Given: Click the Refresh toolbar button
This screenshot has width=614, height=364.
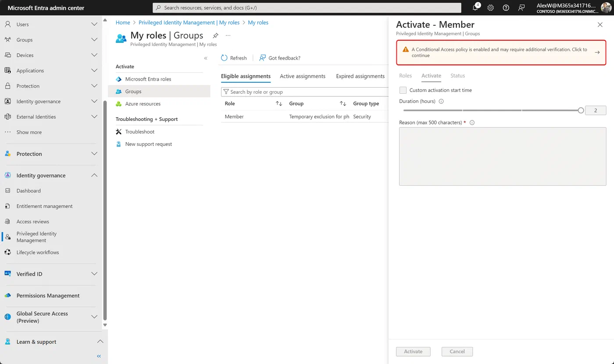Looking at the screenshot, I should click(x=234, y=58).
